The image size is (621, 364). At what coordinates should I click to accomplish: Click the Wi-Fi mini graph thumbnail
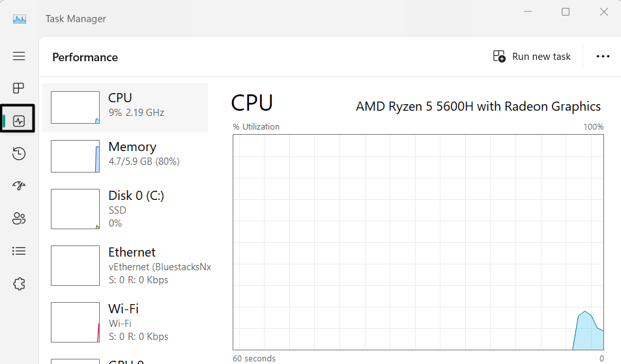(x=75, y=322)
